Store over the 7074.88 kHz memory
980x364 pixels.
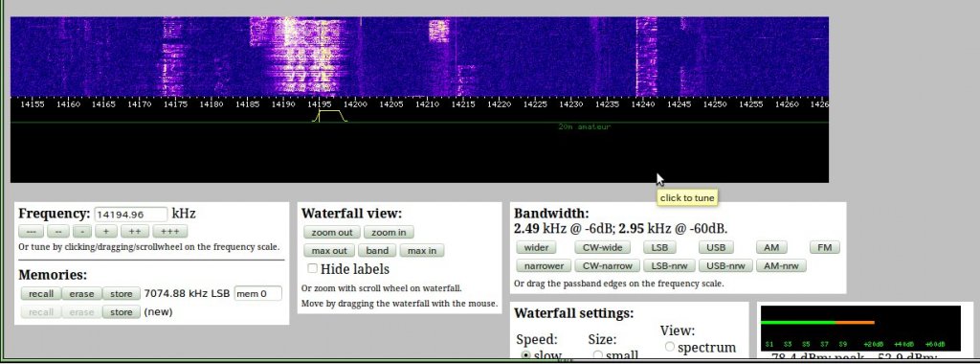[122, 294]
